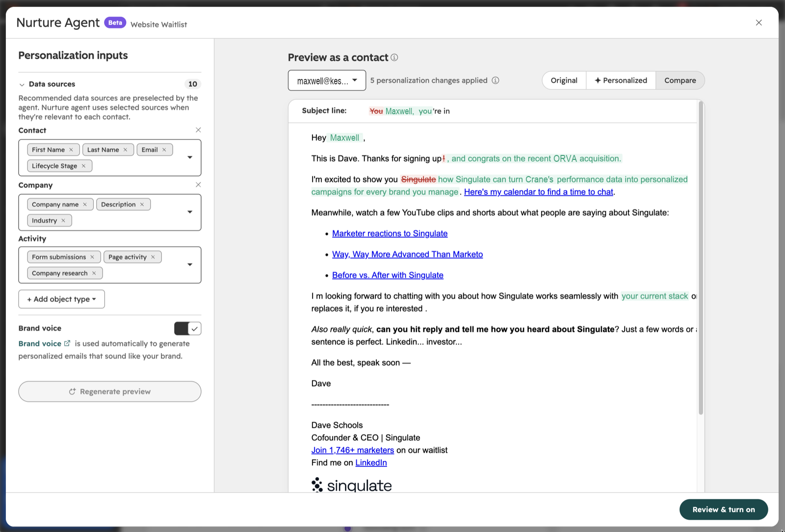Open Marketer reactions to Singulate link

click(x=390, y=234)
